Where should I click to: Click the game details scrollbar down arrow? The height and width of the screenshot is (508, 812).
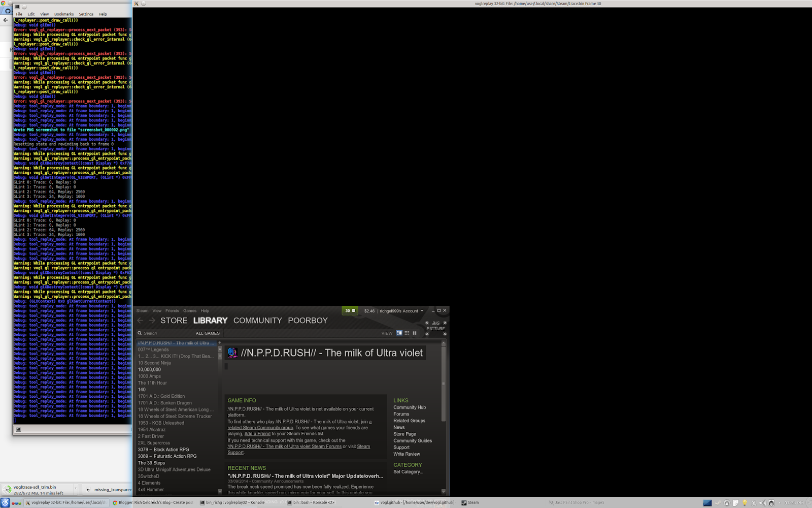444,491
